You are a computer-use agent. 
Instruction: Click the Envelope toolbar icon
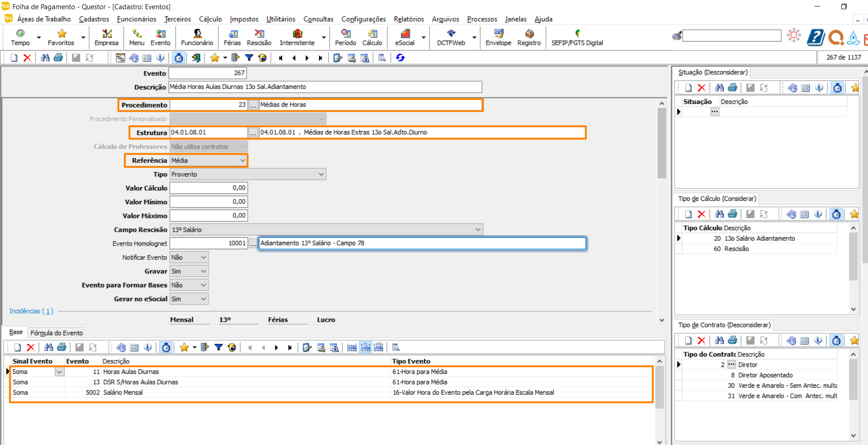498,37
